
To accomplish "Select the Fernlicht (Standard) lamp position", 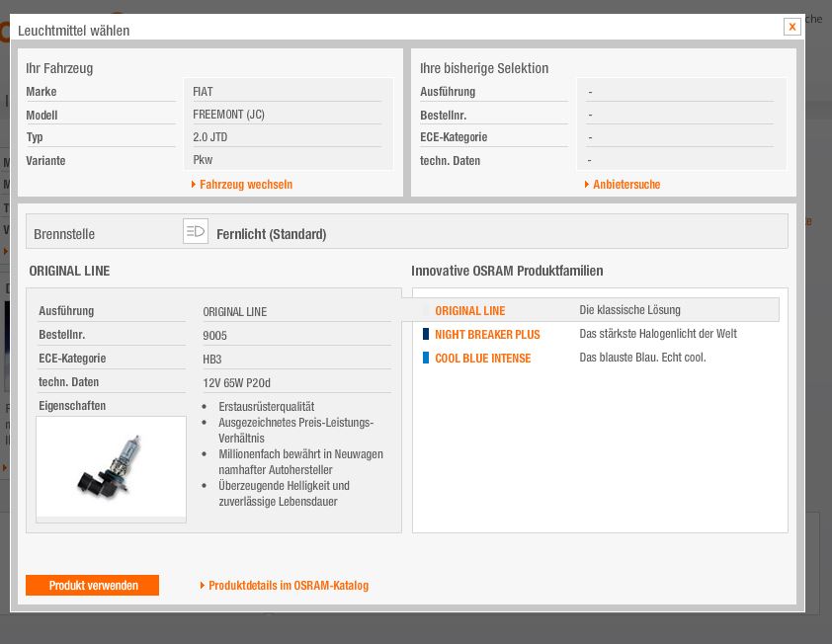I will (x=271, y=234).
